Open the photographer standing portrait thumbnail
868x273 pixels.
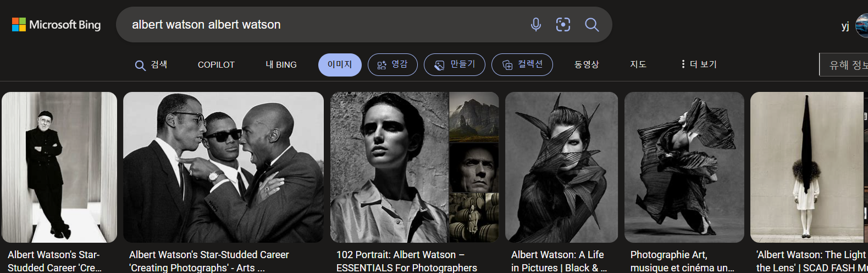click(59, 167)
